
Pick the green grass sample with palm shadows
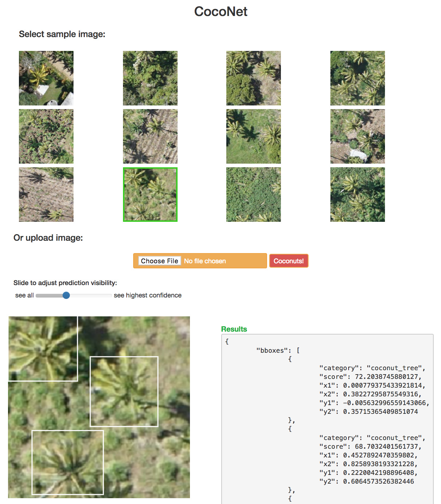tap(253, 136)
